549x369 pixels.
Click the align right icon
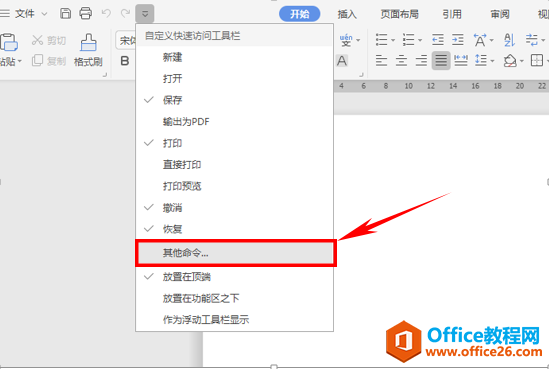pyautogui.click(x=421, y=61)
